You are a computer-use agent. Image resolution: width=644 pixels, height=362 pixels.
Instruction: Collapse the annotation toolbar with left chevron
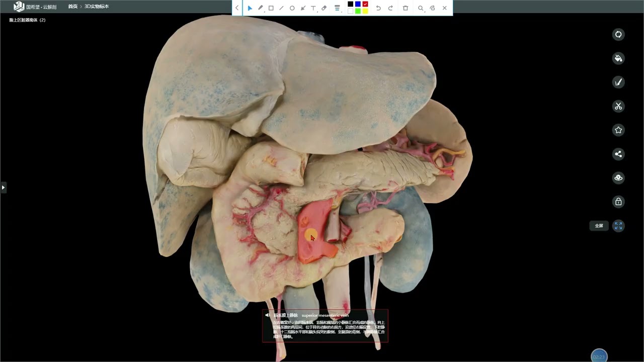click(x=237, y=8)
